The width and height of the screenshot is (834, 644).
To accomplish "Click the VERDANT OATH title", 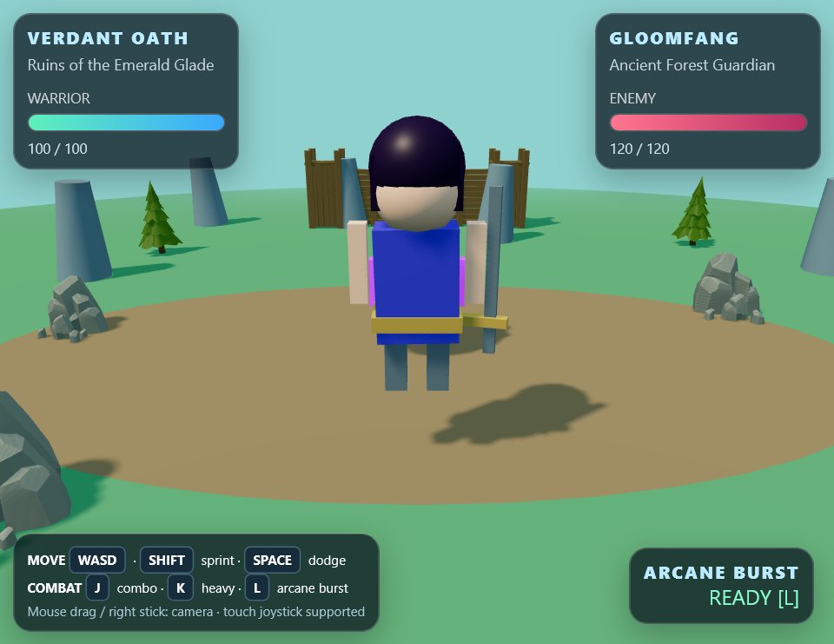I will pyautogui.click(x=108, y=38).
